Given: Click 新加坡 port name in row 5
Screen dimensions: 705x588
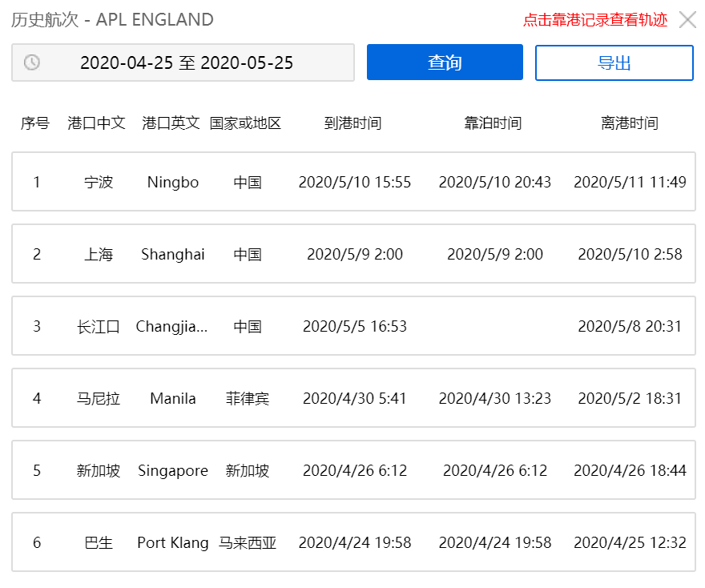Looking at the screenshot, I should pos(99,471).
